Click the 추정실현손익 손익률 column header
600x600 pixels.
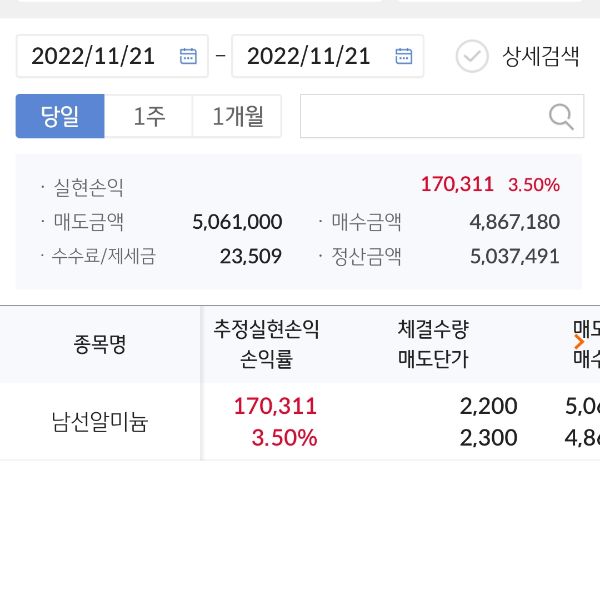(266, 344)
